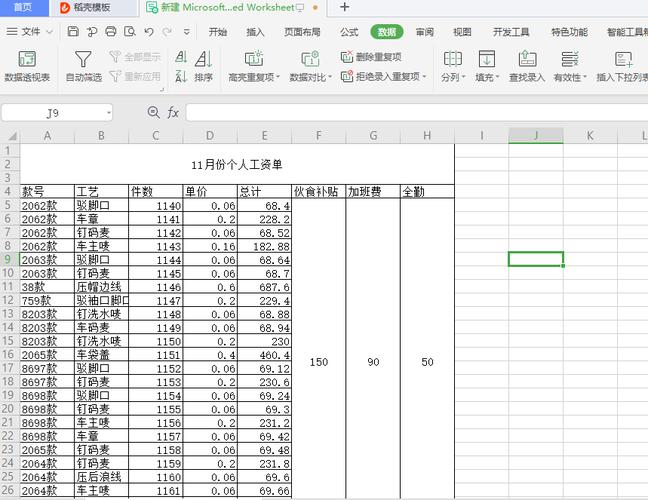Viewport: 648px width, 500px height.
Task: Select the cell 38款
Action: 47,287
